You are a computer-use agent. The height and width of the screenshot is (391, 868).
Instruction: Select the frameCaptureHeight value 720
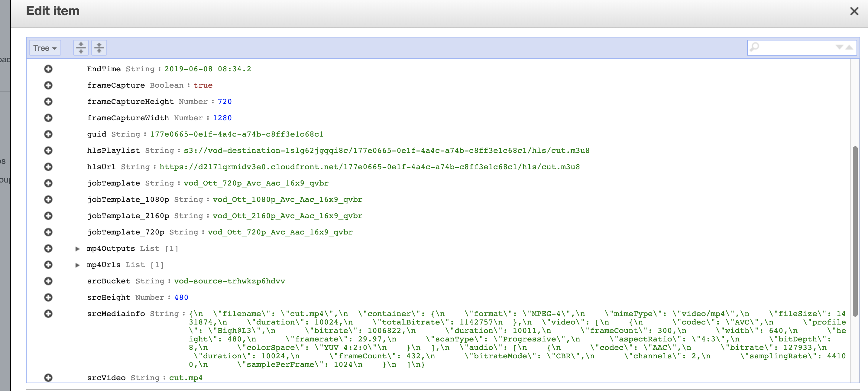[x=225, y=102]
